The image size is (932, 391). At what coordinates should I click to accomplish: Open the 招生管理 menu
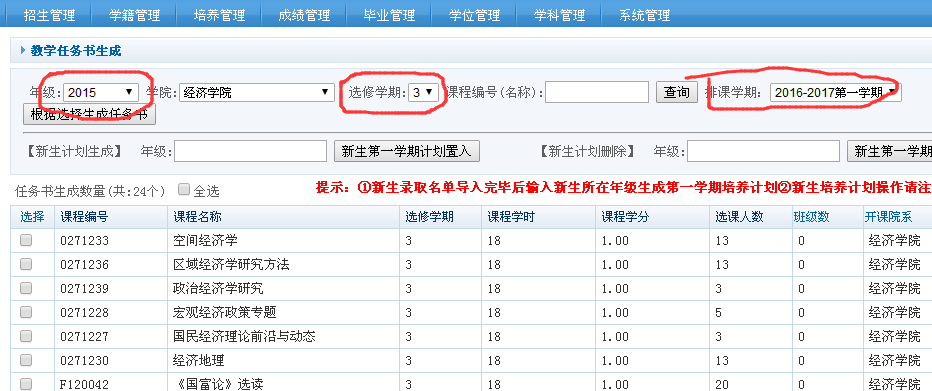49,15
